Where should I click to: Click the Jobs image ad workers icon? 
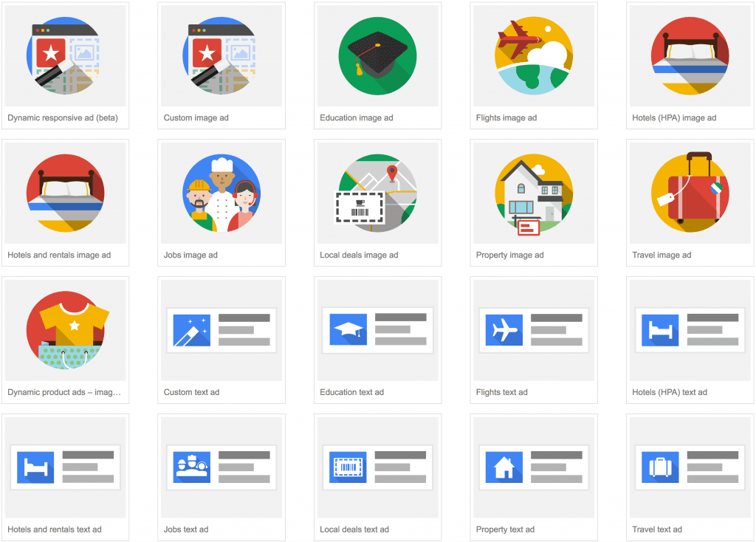coord(221,193)
